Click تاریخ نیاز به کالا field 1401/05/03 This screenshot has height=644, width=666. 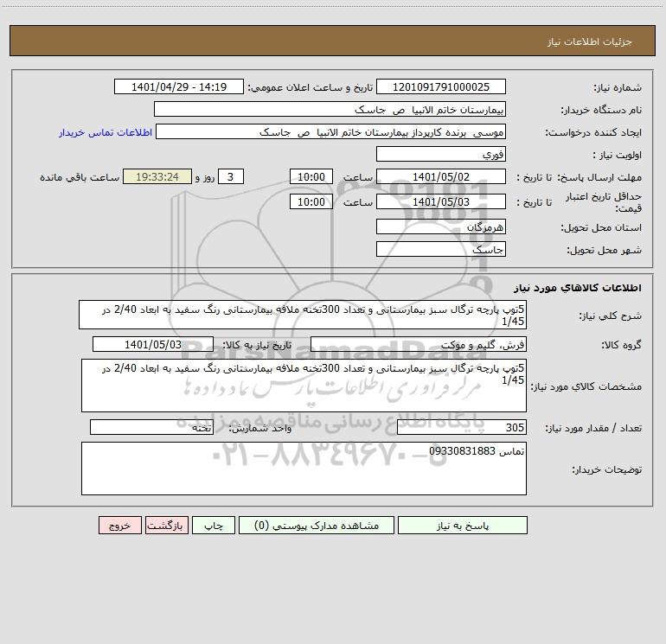pyautogui.click(x=153, y=344)
